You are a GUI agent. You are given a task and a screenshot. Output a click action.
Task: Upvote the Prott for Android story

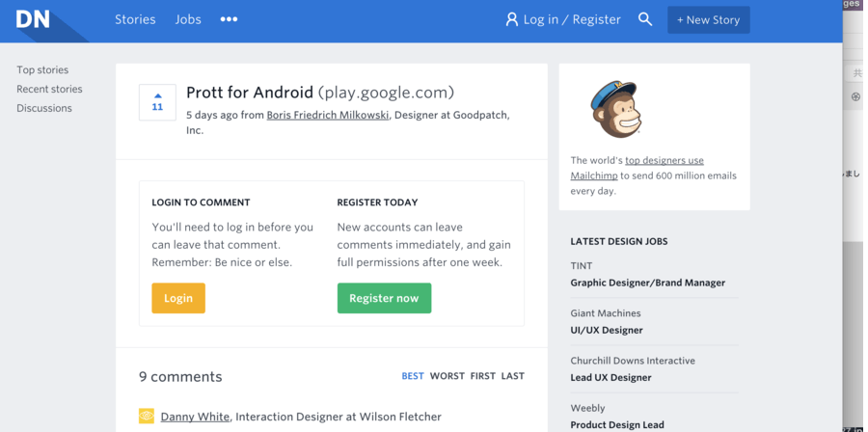coord(157,102)
